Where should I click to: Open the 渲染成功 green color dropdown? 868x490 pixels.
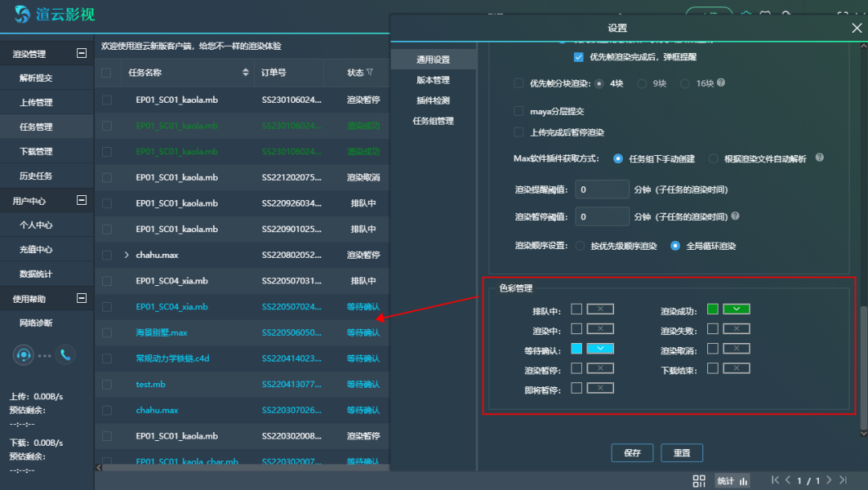(x=736, y=309)
